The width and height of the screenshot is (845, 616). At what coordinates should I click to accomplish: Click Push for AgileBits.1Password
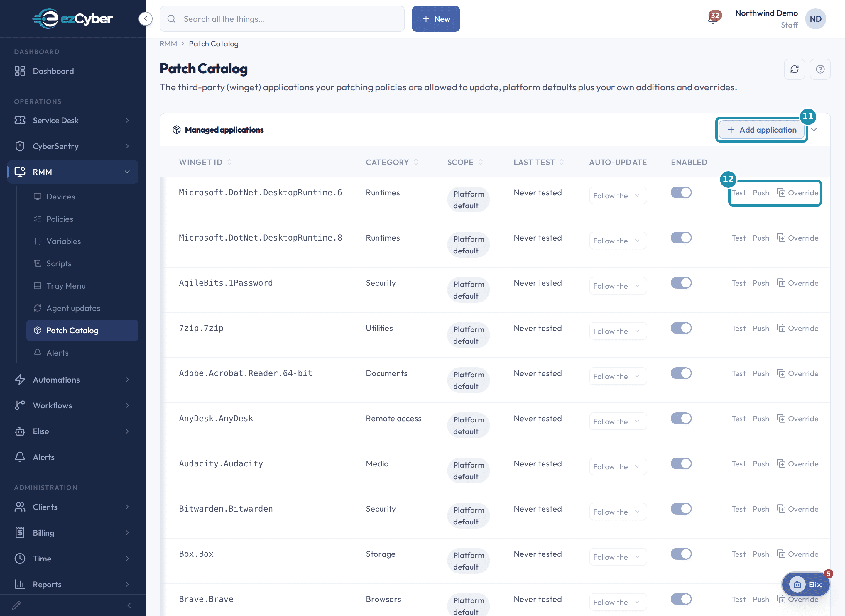click(761, 283)
